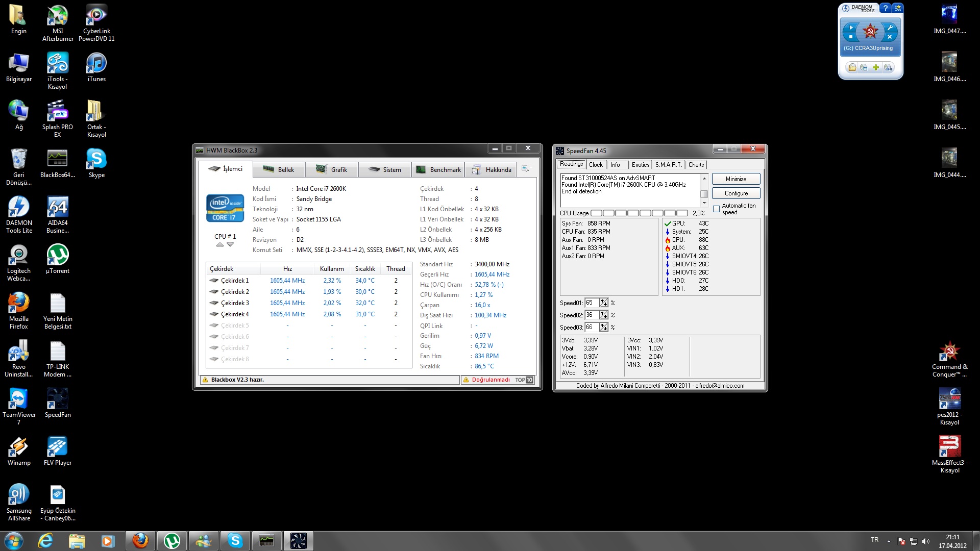Click the play button on the Daemon Tools gadget
The height and width of the screenshot is (551, 980).
851,28
